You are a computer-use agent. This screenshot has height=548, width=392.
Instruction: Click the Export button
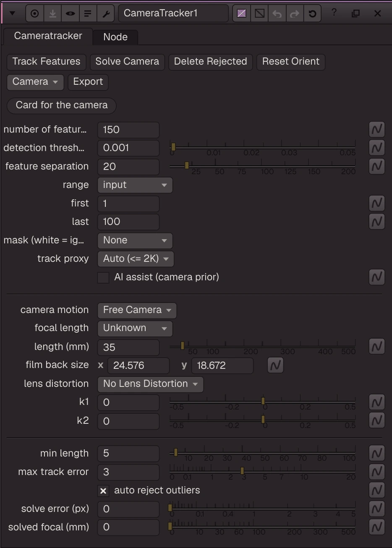click(88, 82)
